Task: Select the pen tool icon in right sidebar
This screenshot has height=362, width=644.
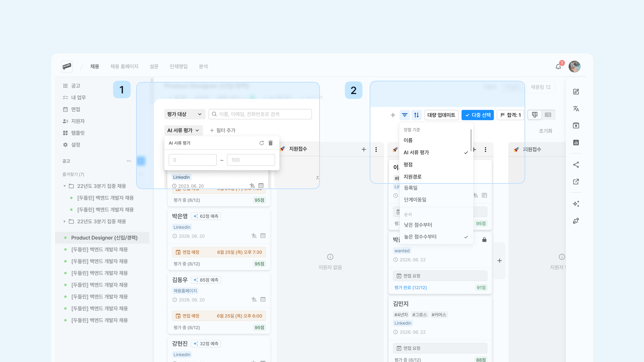Action: point(576,221)
